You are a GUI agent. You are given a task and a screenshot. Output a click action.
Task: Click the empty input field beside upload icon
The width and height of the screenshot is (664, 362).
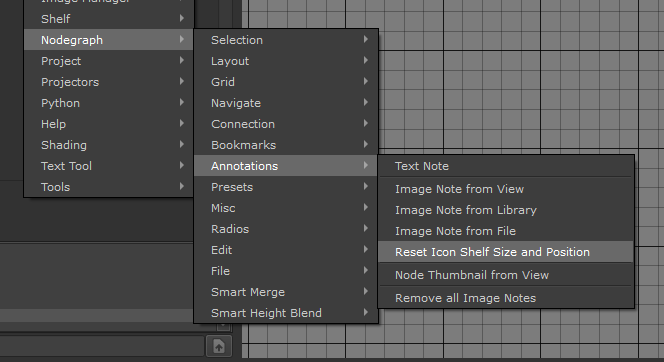click(102, 346)
